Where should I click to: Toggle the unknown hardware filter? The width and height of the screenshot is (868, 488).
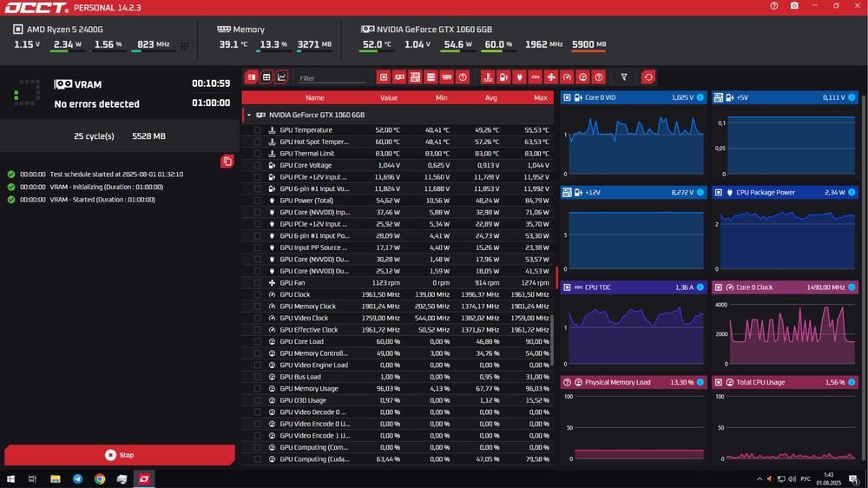pyautogui.click(x=463, y=77)
